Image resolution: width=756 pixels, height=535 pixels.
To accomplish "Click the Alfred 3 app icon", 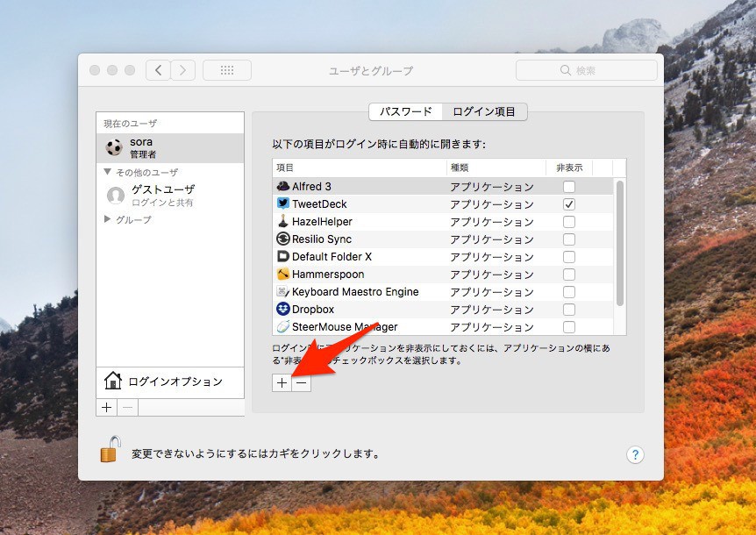I will point(282,187).
